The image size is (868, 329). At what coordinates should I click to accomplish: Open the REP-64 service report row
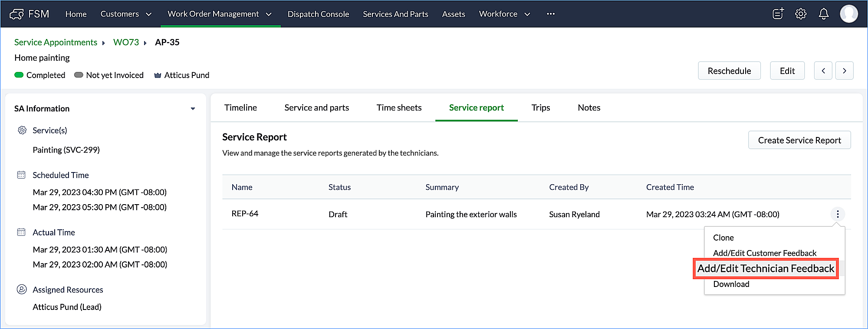[x=245, y=214]
